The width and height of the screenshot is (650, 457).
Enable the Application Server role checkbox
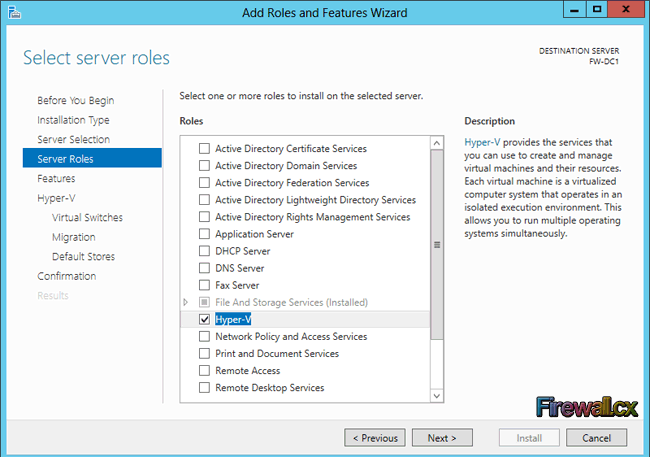pyautogui.click(x=204, y=234)
